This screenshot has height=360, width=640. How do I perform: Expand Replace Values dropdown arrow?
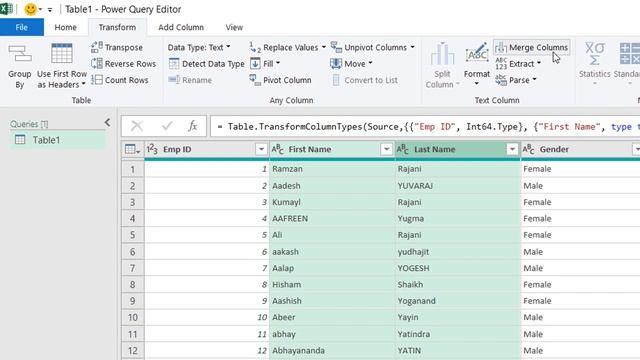pos(324,47)
